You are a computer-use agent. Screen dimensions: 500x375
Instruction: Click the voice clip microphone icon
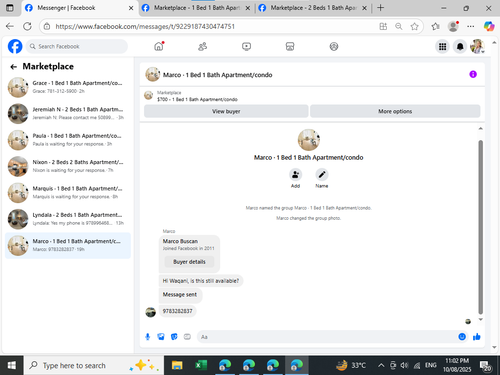point(148,337)
